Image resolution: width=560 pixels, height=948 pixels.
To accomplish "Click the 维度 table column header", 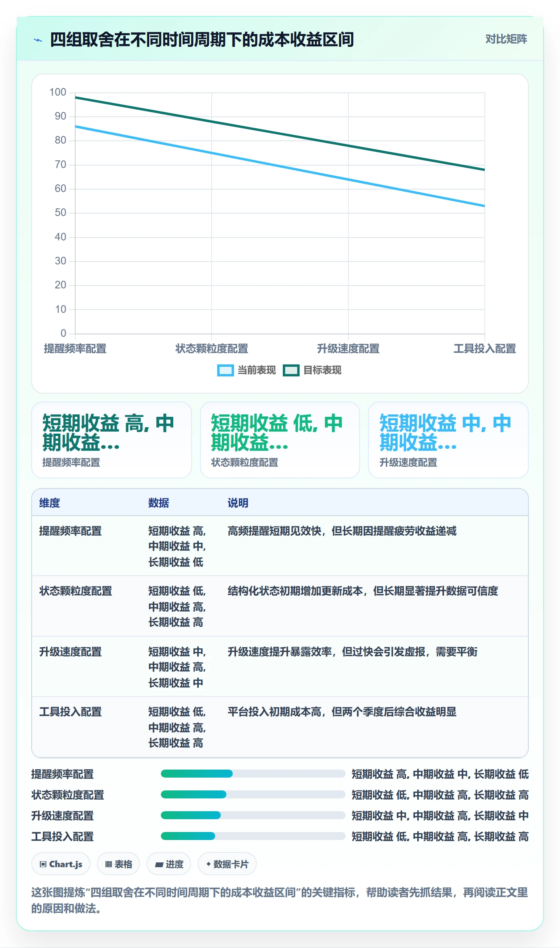I will coord(50,503).
